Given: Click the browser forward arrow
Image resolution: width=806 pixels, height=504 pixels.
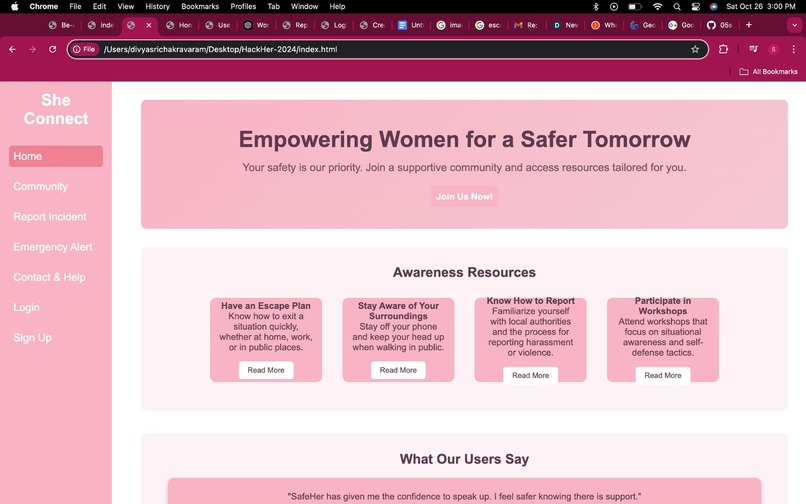Looking at the screenshot, I should coord(32,49).
